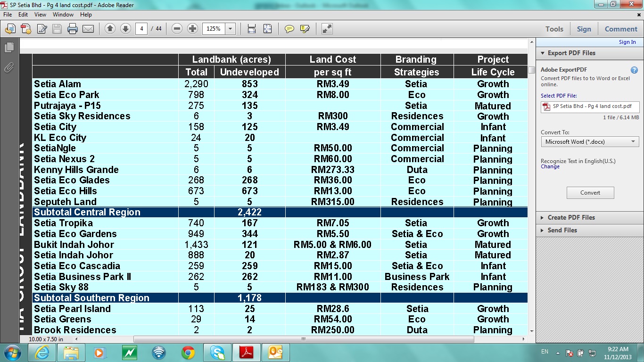This screenshot has width=644, height=362.
Task: Open Skype from the taskbar
Action: tap(217, 353)
